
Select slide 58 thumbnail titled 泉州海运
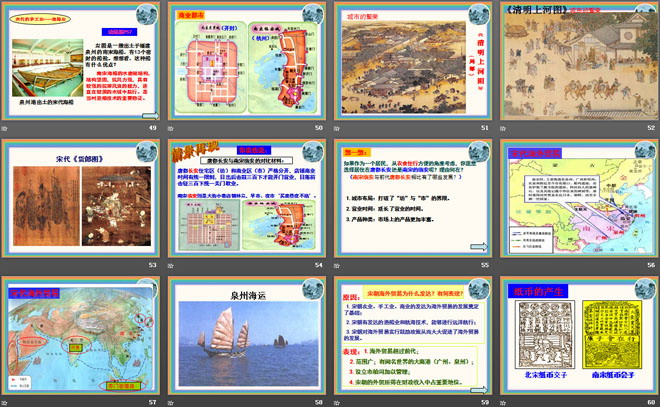click(247, 336)
